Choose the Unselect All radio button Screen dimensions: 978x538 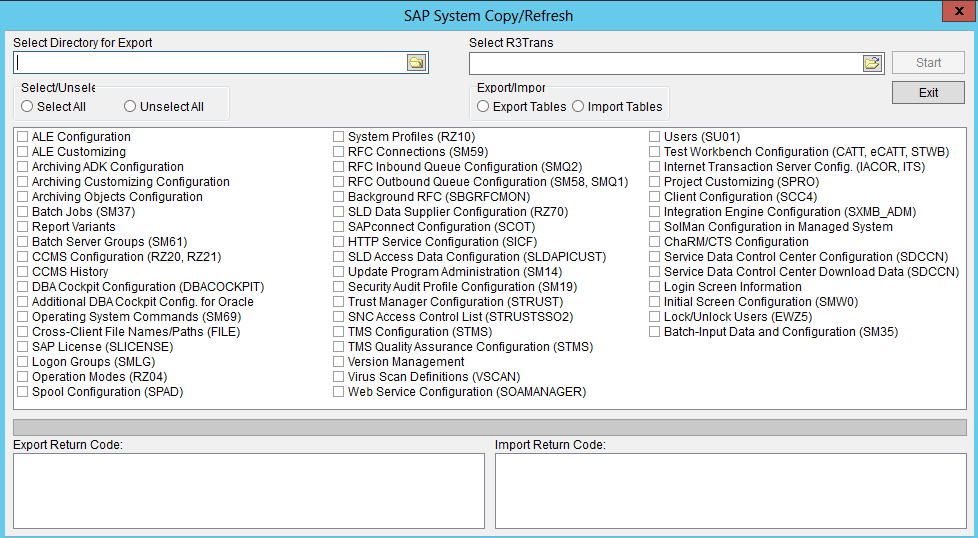[130, 107]
